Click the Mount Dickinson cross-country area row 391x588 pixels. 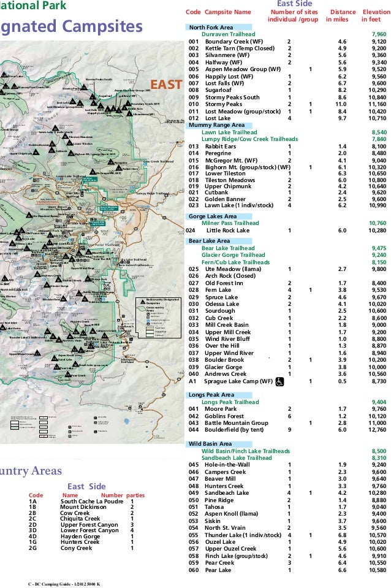tap(82, 507)
